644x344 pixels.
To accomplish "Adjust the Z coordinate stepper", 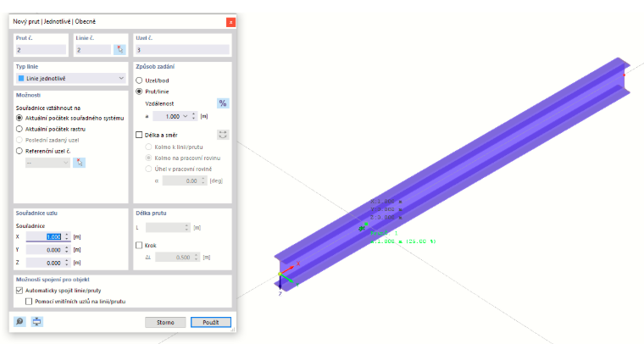I will point(67,263).
